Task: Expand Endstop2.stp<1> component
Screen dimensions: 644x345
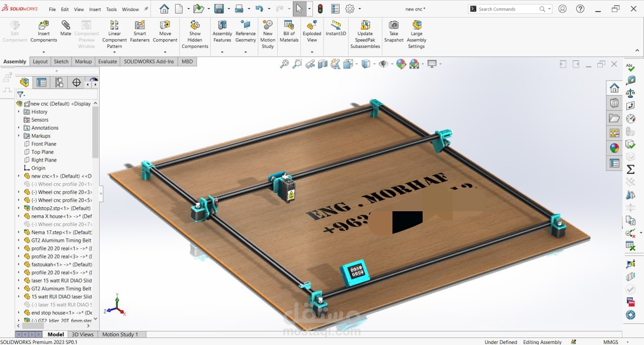Action: click(x=19, y=208)
